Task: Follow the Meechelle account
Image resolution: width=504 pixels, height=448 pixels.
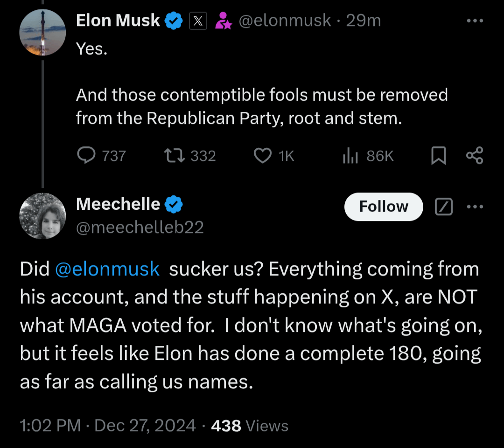Action: pyautogui.click(x=384, y=207)
